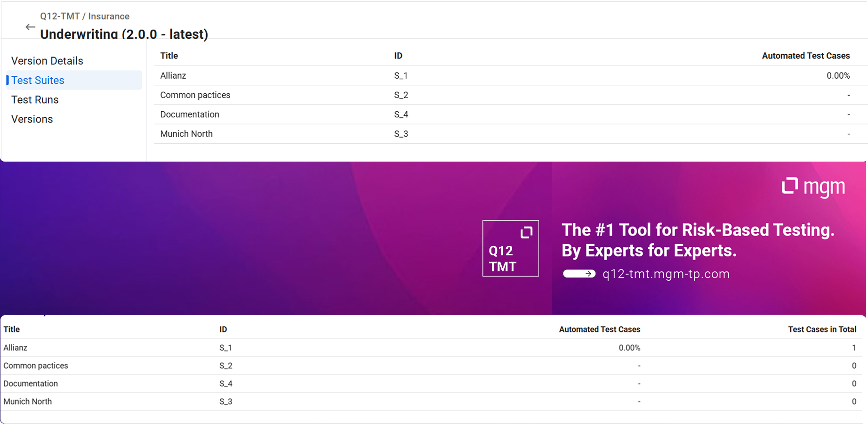Click the Q12 TMT logo box
This screenshot has width=868, height=424.
click(x=511, y=248)
